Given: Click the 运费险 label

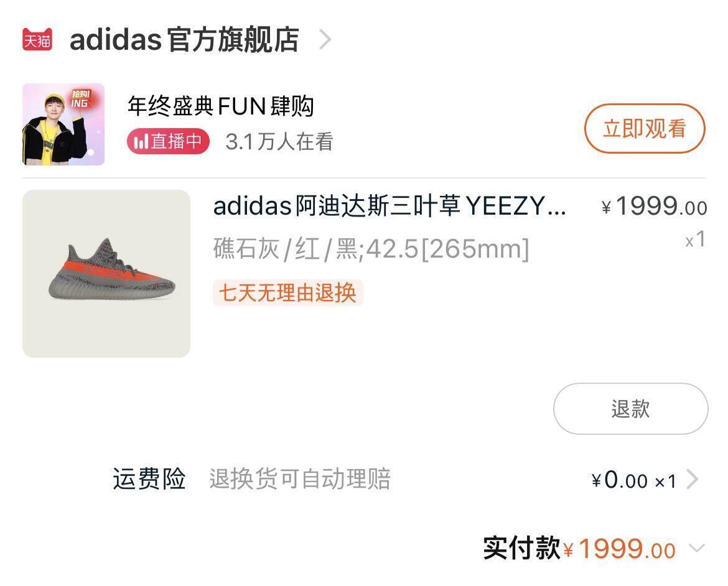Looking at the screenshot, I should pyautogui.click(x=149, y=480).
